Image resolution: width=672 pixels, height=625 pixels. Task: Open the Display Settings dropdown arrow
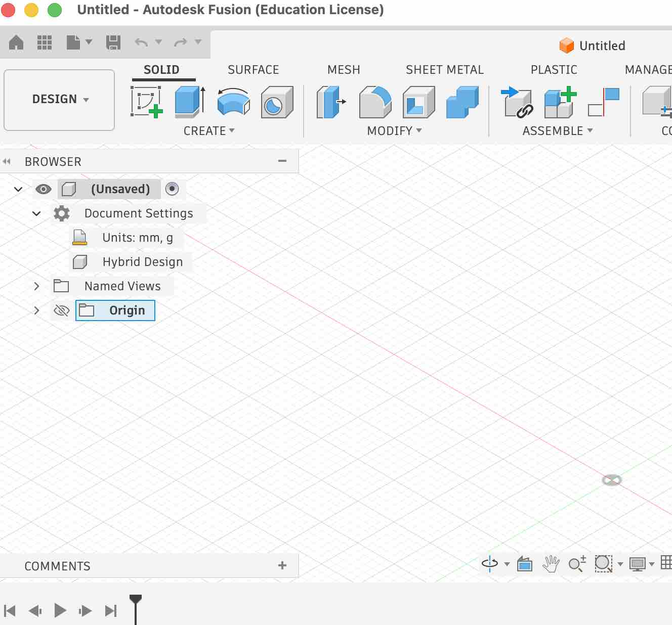point(652,564)
